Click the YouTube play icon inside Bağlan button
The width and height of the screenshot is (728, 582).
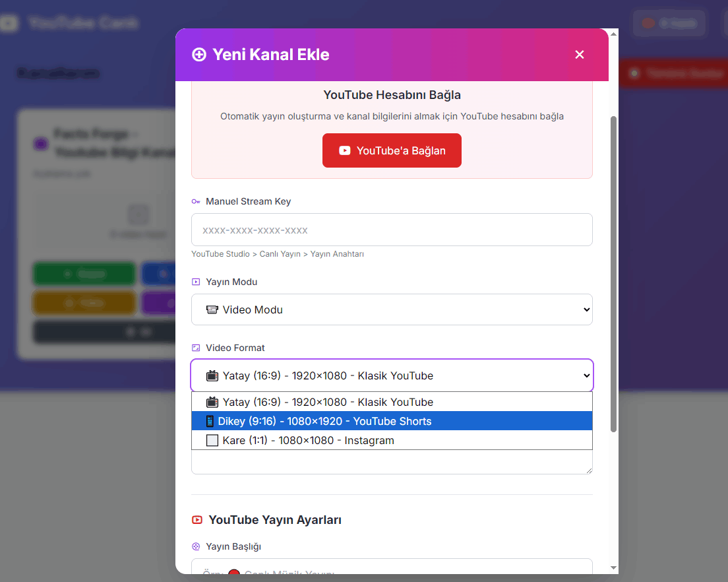point(344,150)
